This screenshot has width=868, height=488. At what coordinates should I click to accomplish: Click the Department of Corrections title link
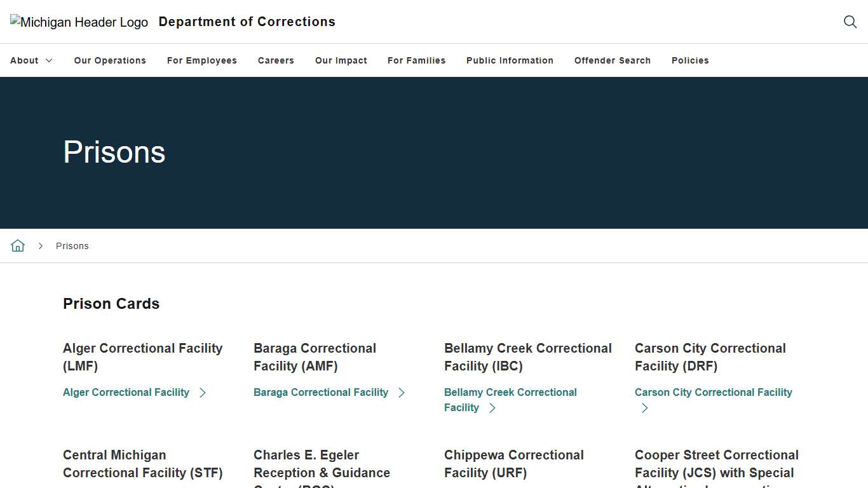coord(247,22)
